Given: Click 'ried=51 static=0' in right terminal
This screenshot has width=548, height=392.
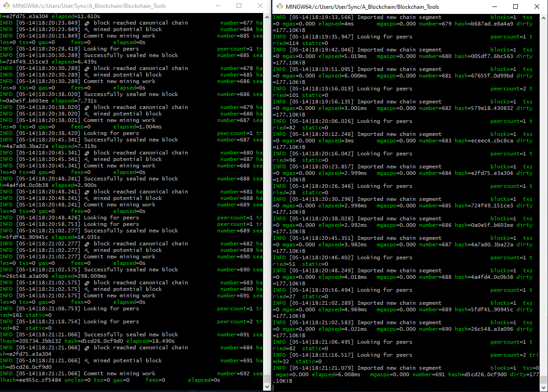Looking at the screenshot, I should point(301,264).
